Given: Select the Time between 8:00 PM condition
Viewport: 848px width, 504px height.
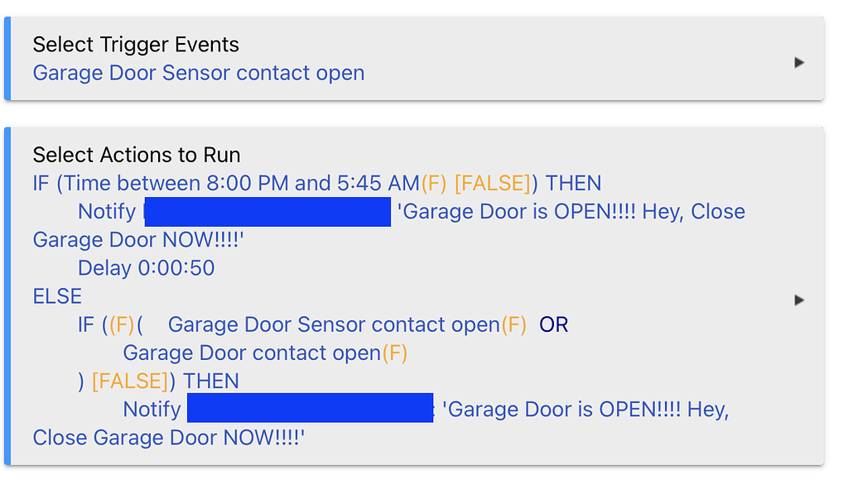Looking at the screenshot, I should [225, 183].
